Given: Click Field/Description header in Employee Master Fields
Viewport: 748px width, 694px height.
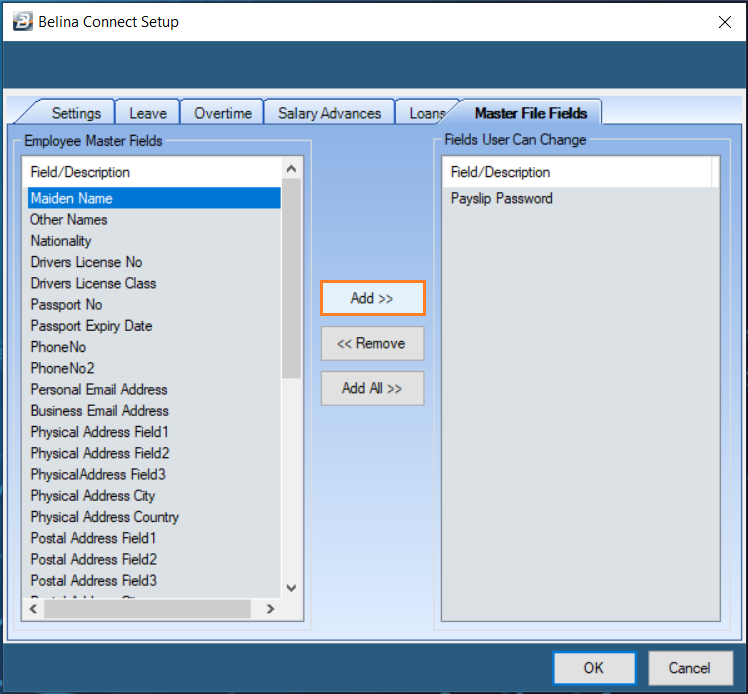Looking at the screenshot, I should pyautogui.click(x=153, y=172).
